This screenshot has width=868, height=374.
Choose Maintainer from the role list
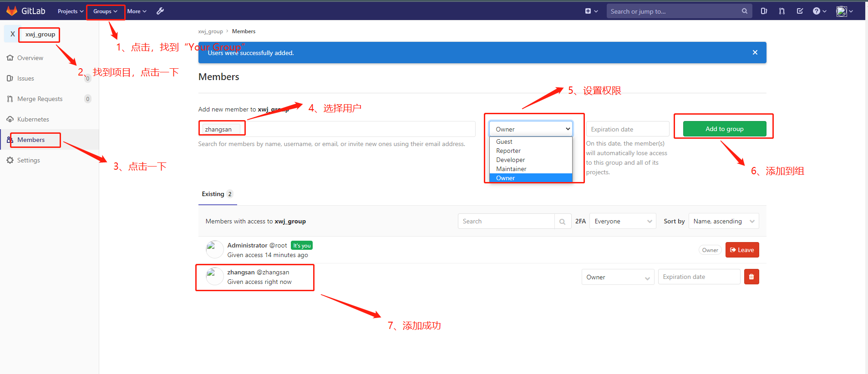pyautogui.click(x=531, y=169)
